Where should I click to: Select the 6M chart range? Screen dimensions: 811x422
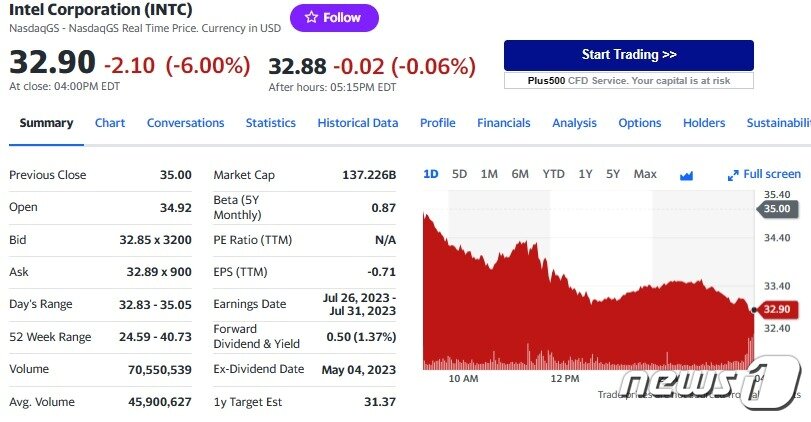(x=520, y=174)
